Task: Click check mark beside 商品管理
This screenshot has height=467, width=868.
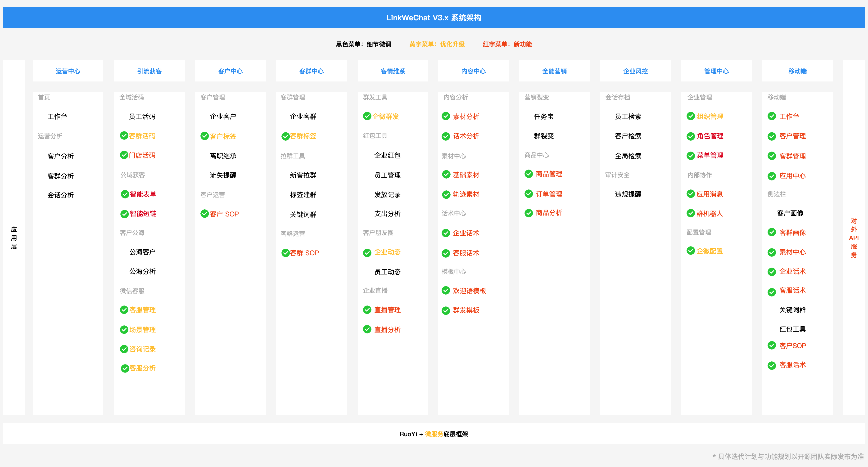Action: (529, 174)
